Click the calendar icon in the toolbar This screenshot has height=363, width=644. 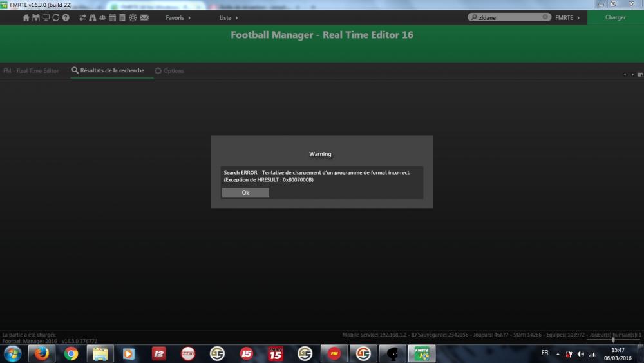[x=112, y=17]
